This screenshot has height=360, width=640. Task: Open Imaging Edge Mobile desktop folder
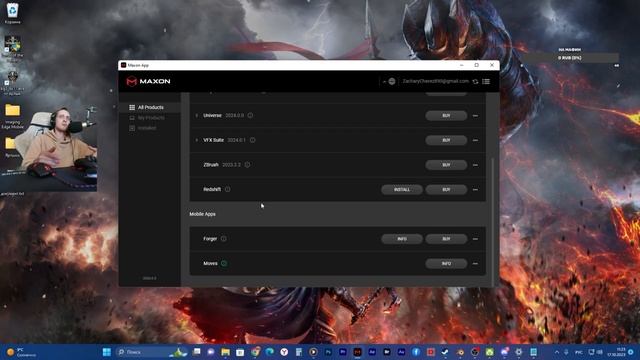(x=13, y=116)
